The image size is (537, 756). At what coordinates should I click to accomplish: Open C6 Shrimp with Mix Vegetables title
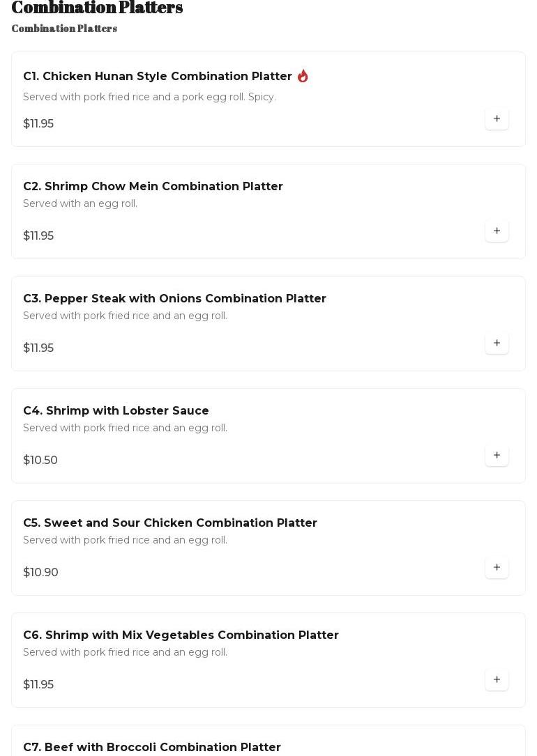(x=181, y=635)
